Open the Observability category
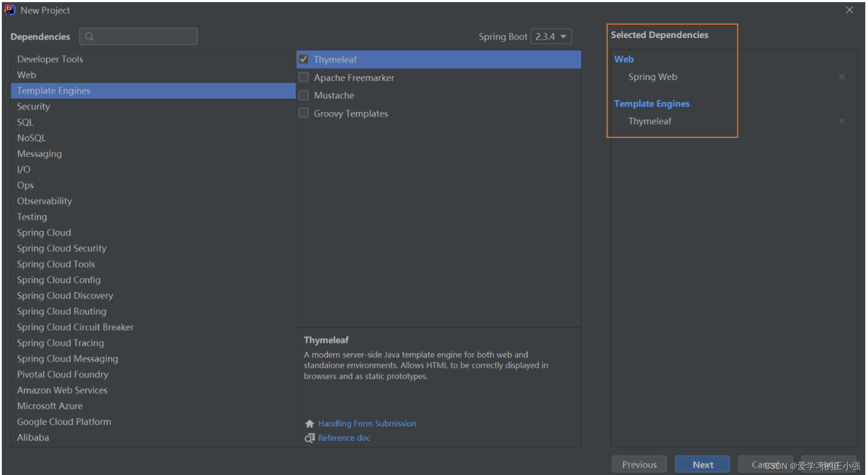Image resolution: width=868 pixels, height=475 pixels. coord(153,201)
